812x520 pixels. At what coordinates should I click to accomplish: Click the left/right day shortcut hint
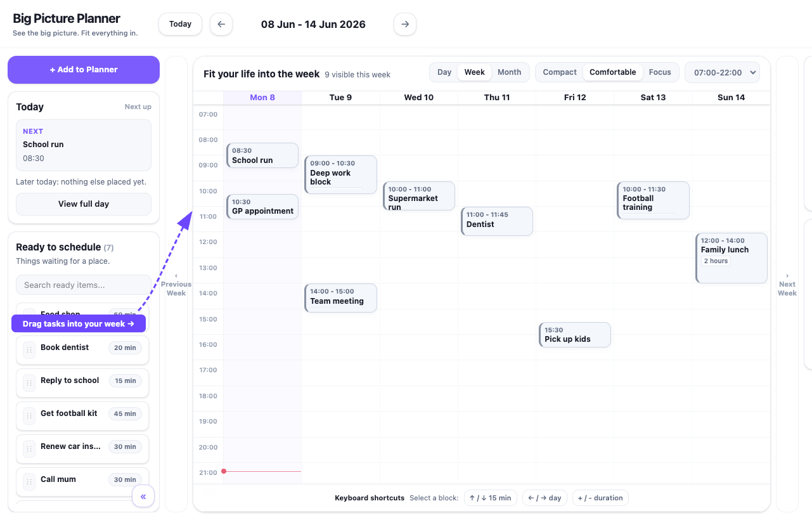tap(545, 498)
